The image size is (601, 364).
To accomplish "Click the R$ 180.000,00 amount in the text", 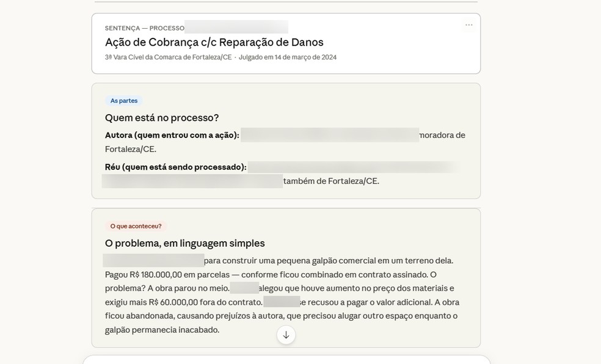I will (155, 274).
